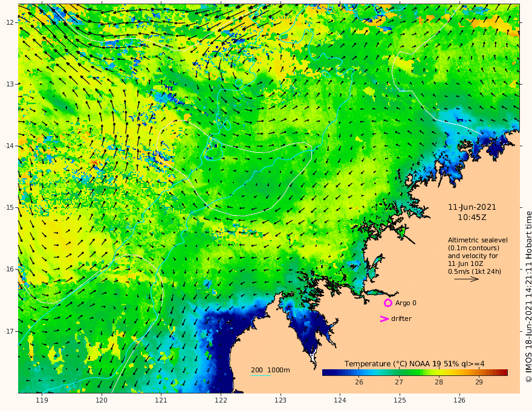
Task: Click latitude axis label -17
Action: point(9,331)
